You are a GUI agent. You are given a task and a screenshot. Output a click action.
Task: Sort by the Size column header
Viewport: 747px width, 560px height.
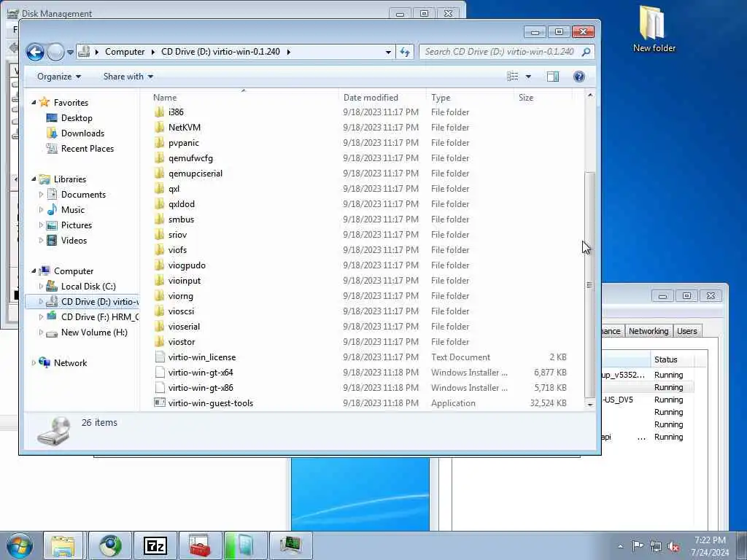pos(526,98)
